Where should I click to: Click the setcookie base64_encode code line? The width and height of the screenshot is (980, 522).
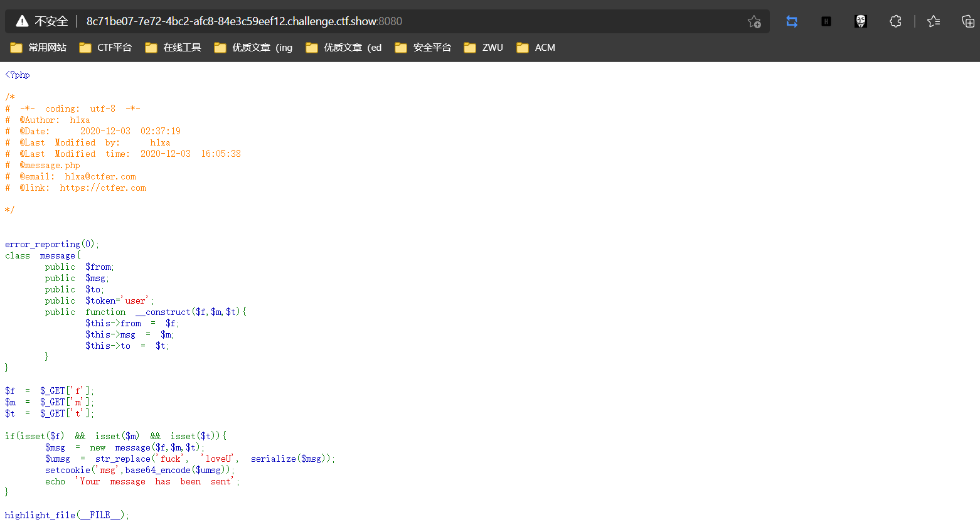[x=140, y=470]
